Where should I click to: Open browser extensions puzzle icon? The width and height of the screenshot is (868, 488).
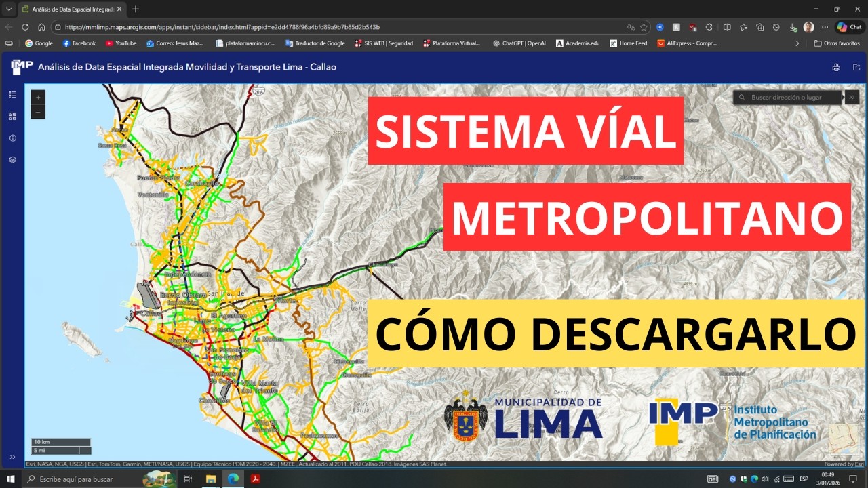pos(709,27)
